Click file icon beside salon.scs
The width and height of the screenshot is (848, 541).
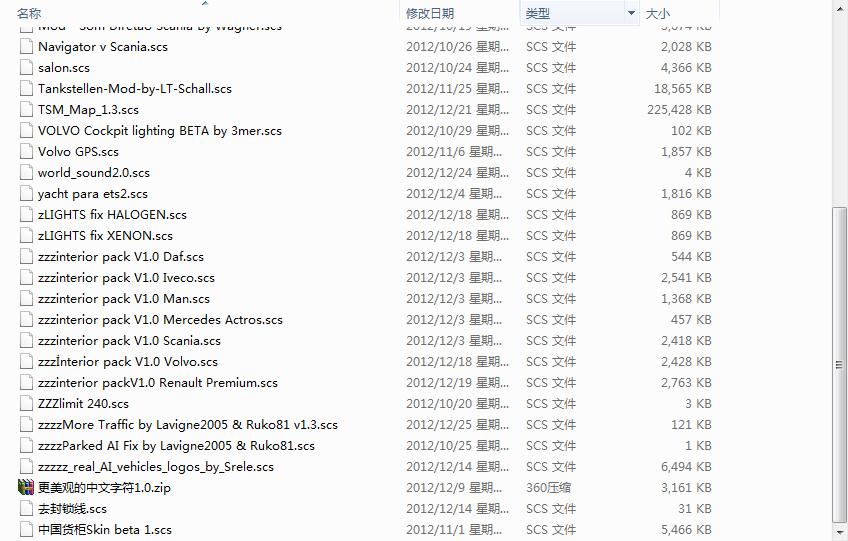[26, 68]
